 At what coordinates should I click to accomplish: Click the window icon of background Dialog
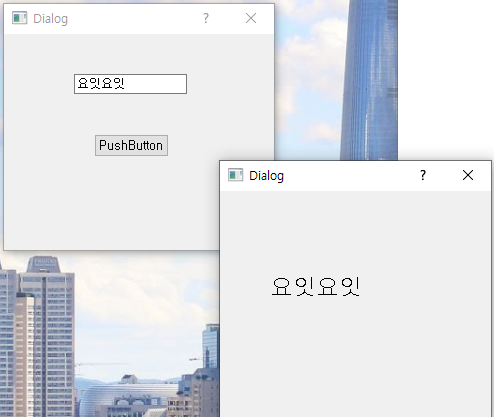19,18
